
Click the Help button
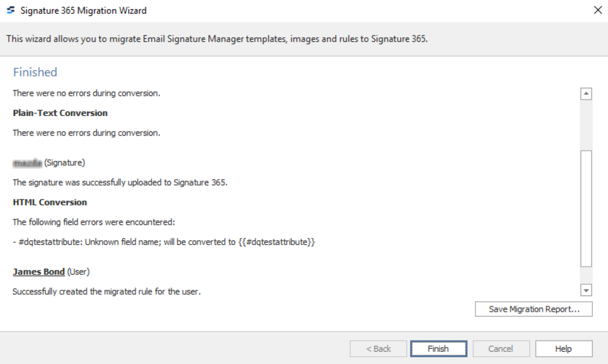(564, 349)
